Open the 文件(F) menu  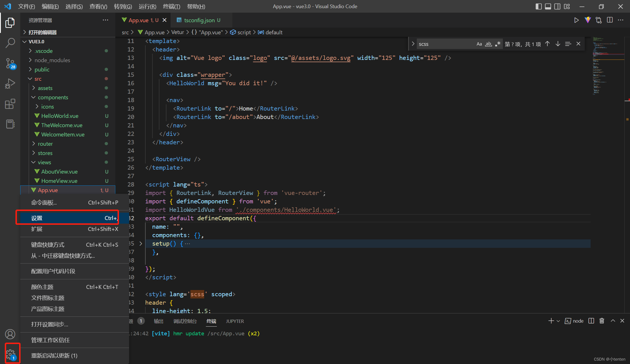[27, 6]
